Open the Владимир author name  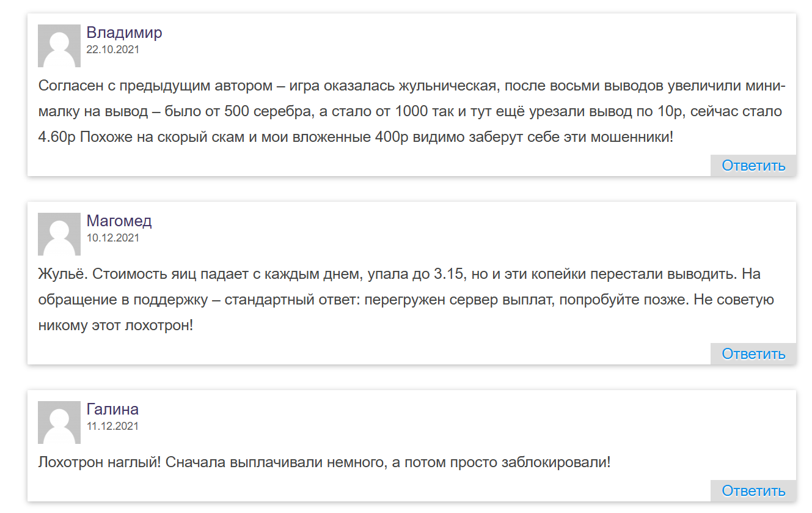[x=124, y=32]
